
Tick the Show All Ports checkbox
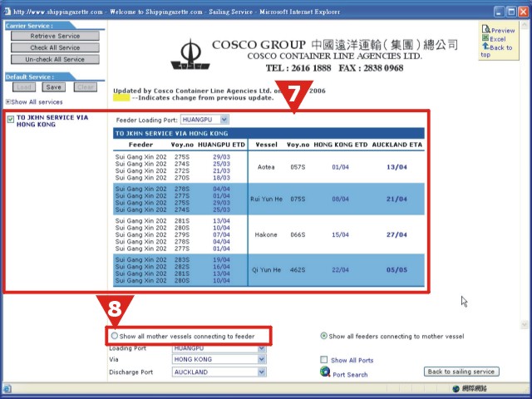tap(324, 360)
